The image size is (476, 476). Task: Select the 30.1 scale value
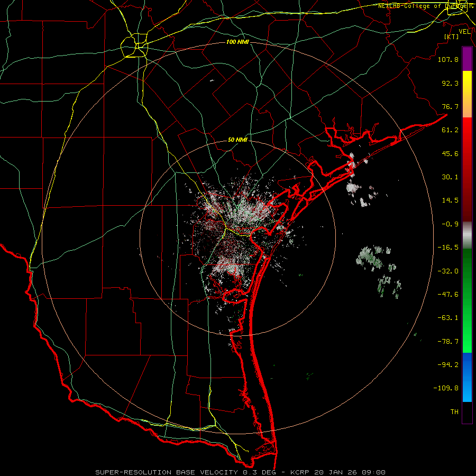point(450,177)
